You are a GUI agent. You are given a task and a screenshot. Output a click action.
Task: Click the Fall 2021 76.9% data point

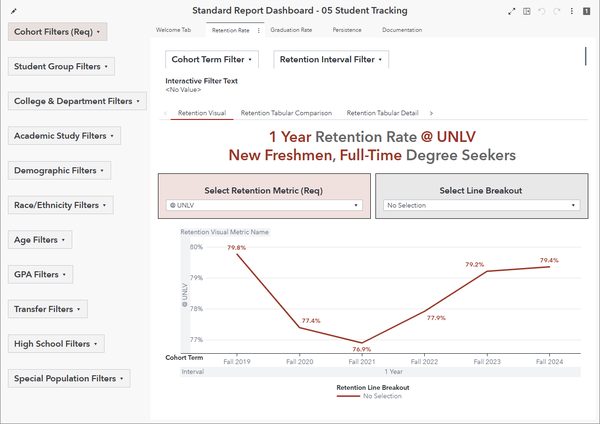pyautogui.click(x=362, y=342)
